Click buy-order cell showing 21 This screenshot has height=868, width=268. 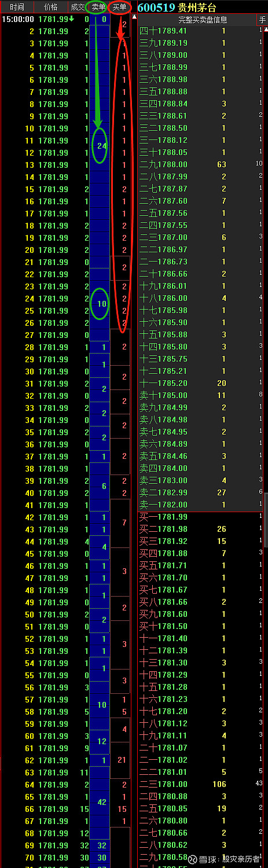click(121, 760)
